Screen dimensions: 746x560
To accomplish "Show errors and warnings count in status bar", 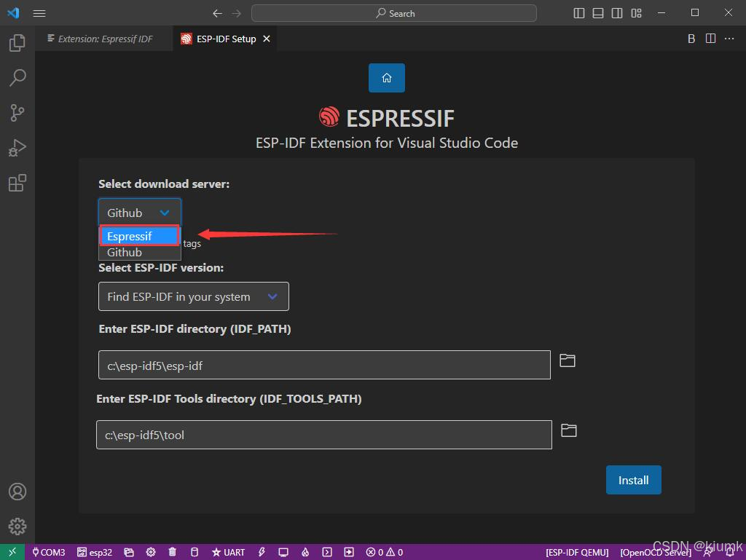I will coord(385,552).
